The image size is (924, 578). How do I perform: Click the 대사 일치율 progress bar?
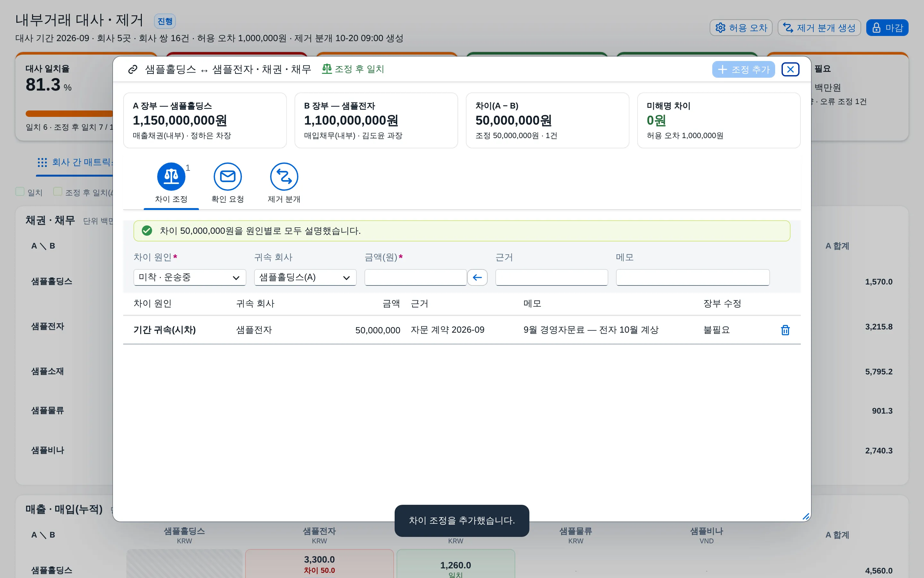(x=69, y=114)
